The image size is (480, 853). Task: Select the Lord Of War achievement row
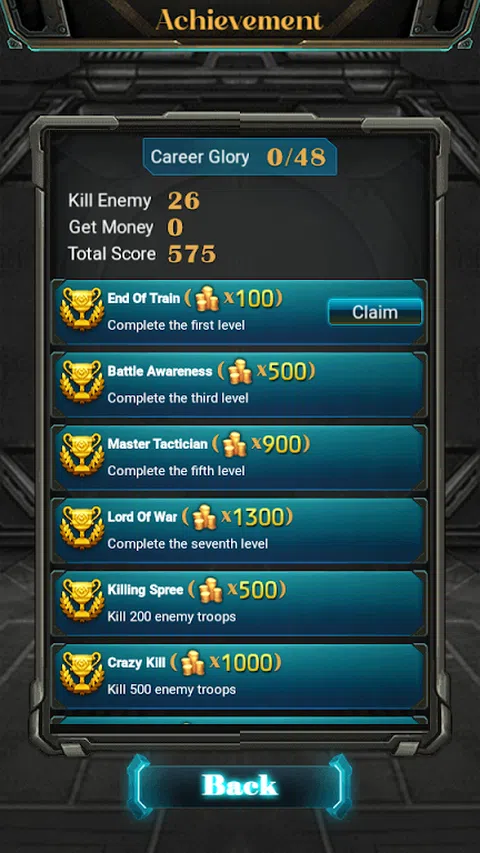click(x=239, y=530)
